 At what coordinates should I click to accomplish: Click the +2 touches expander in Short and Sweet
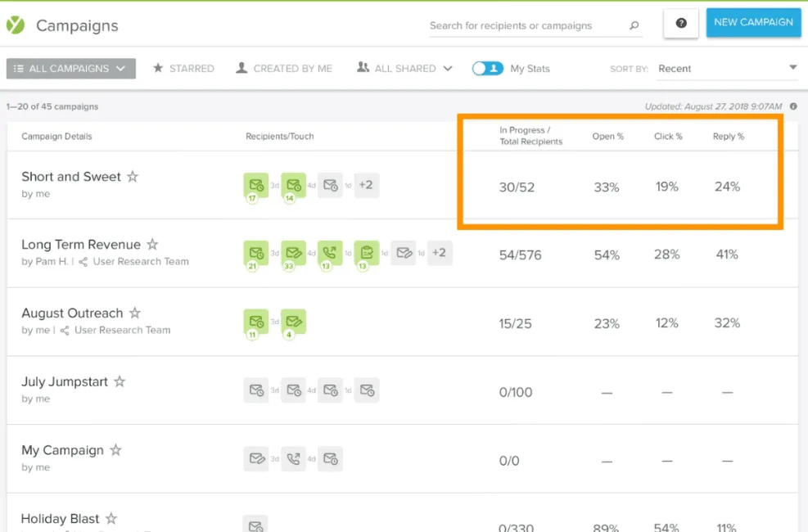tap(366, 186)
